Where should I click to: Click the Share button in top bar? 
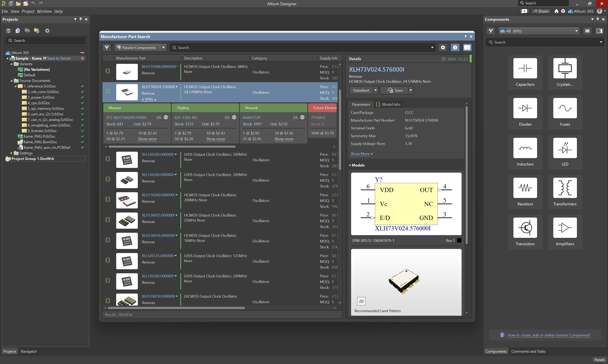[541, 11]
